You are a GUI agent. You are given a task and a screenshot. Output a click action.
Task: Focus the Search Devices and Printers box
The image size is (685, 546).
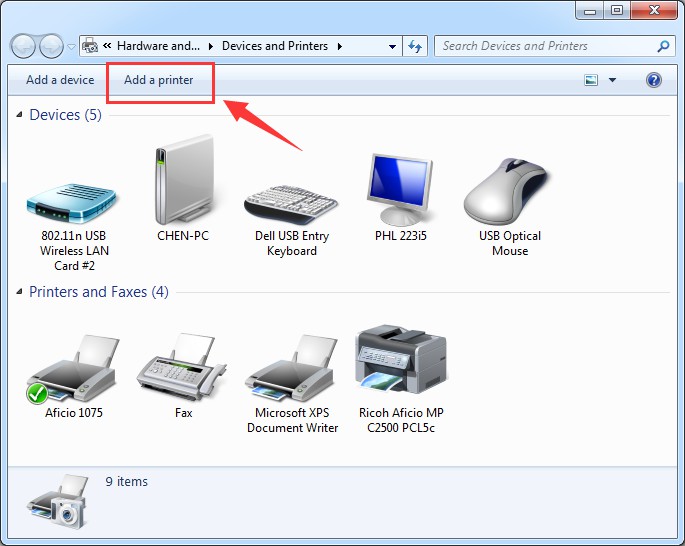click(x=554, y=46)
